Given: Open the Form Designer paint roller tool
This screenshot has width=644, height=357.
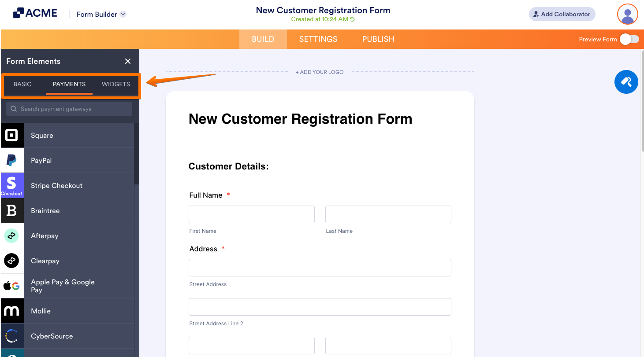Looking at the screenshot, I should click(x=626, y=82).
